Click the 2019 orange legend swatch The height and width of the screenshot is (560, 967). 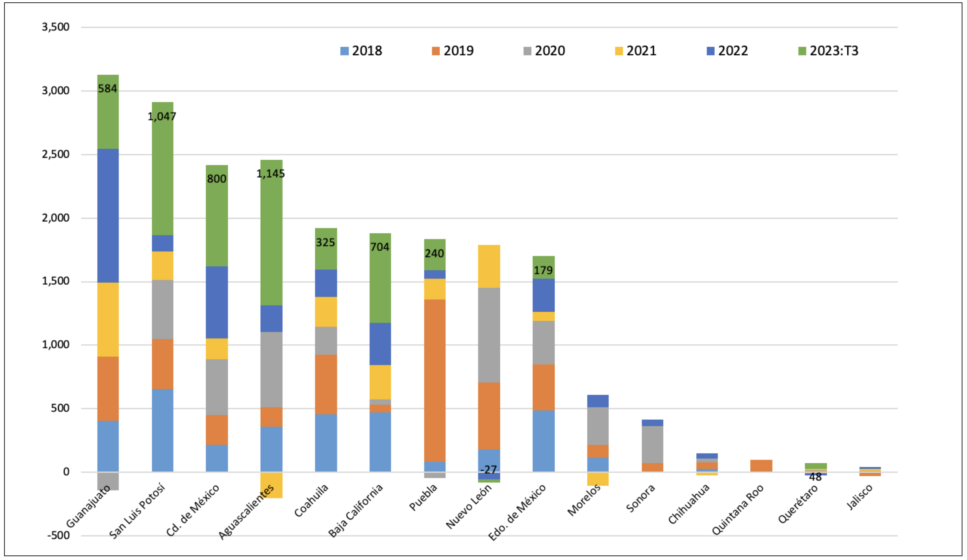point(436,51)
